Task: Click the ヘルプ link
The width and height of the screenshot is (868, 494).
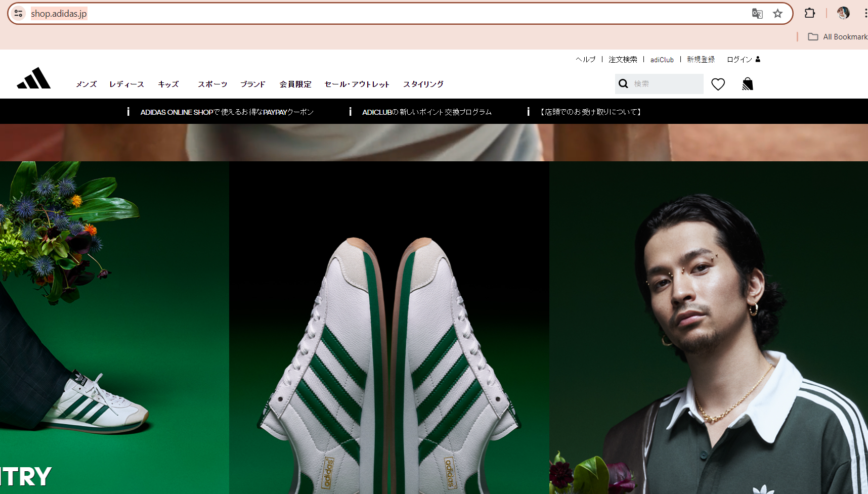Action: 586,60
